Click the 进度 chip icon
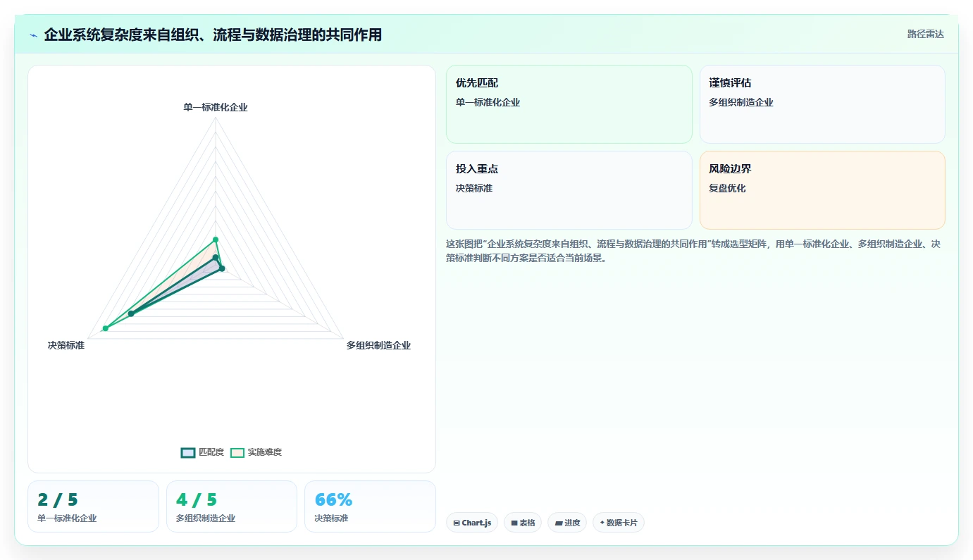This screenshot has width=973, height=560. point(559,523)
